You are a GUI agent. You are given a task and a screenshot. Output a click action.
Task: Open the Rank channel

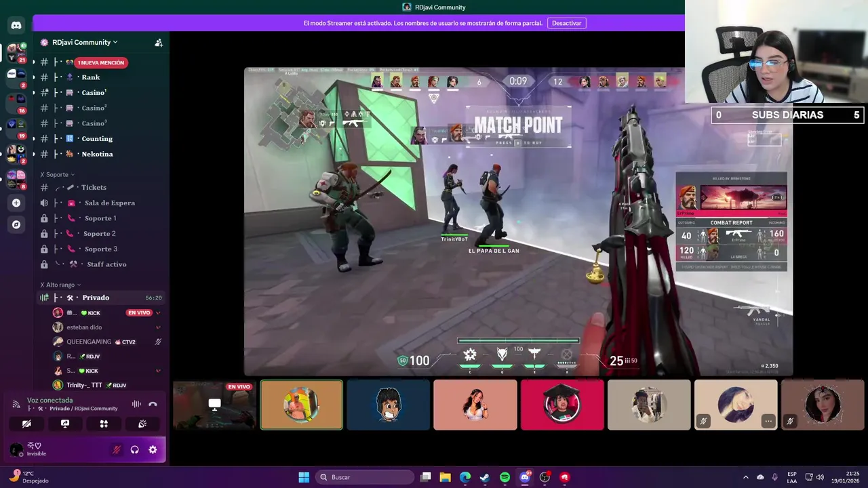pos(102,77)
